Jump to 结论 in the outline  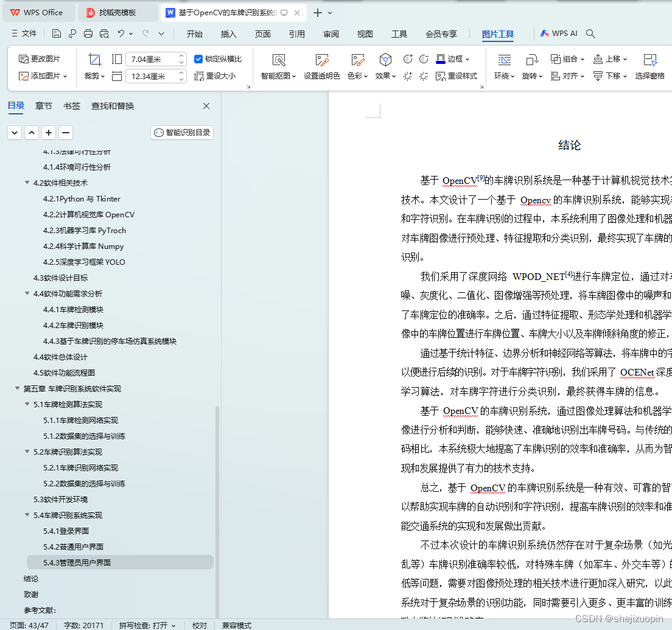click(31, 578)
